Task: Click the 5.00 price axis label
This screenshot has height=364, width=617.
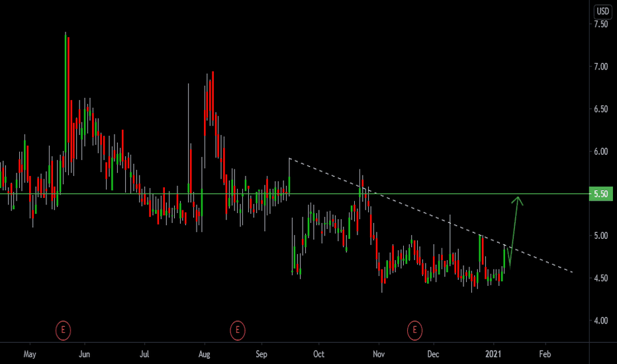Action: coord(601,236)
